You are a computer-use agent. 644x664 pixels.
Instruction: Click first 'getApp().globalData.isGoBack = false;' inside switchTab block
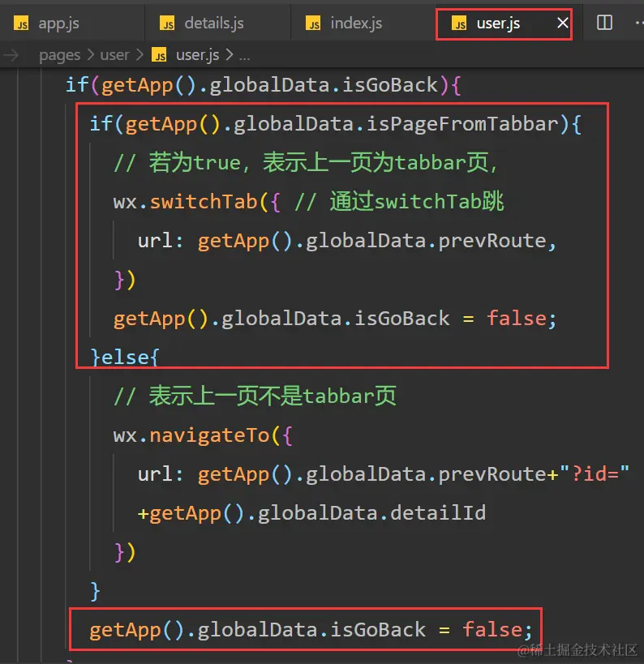pos(335,319)
